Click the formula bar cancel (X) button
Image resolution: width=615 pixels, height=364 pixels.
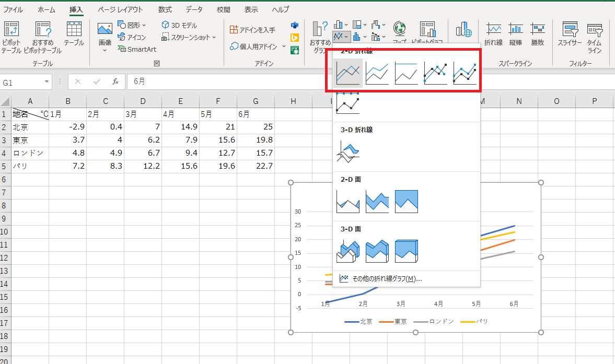click(78, 81)
